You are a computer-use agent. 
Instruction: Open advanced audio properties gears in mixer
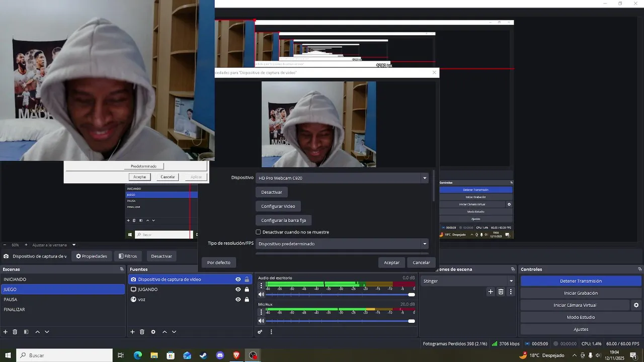(260, 332)
